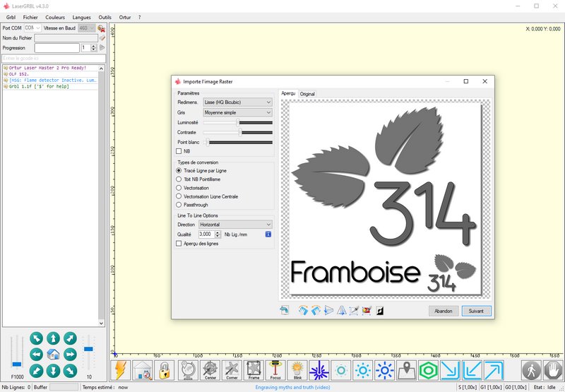The height and width of the screenshot is (392, 565).
Task: Click the lightning bolt Reset icon
Action: click(x=120, y=370)
